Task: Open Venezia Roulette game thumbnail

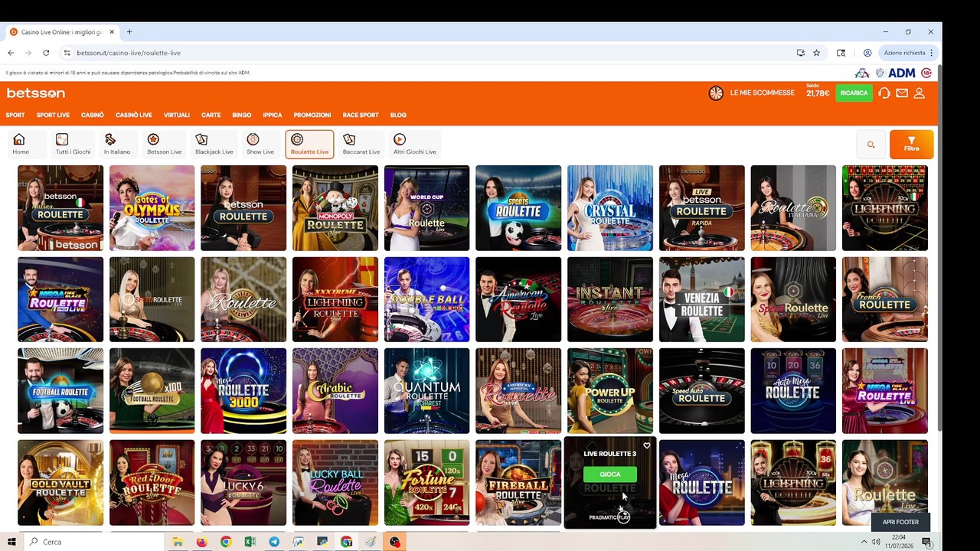Action: pos(702,299)
